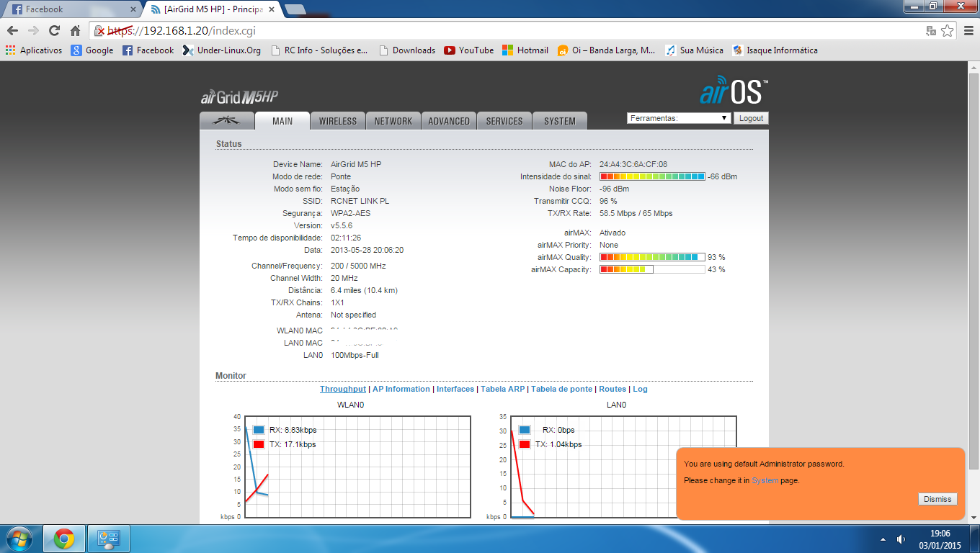Open the YouTube bookmark
980x553 pixels.
tap(469, 50)
